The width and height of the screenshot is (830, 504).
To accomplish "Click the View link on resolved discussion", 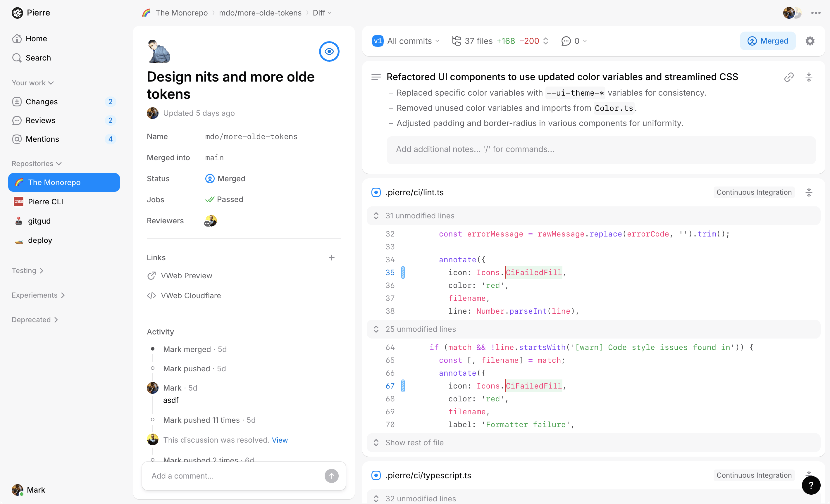I will tap(280, 440).
